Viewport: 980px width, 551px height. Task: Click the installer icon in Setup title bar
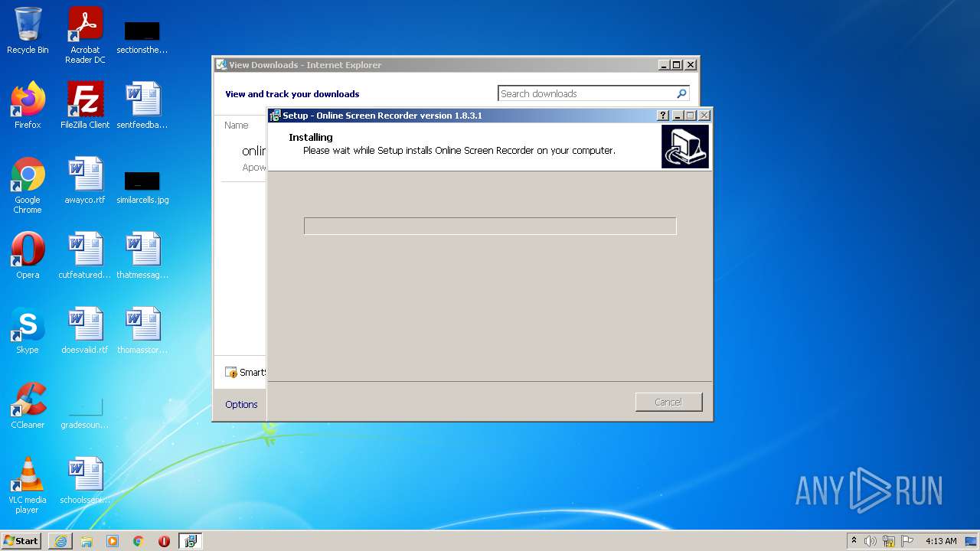275,116
